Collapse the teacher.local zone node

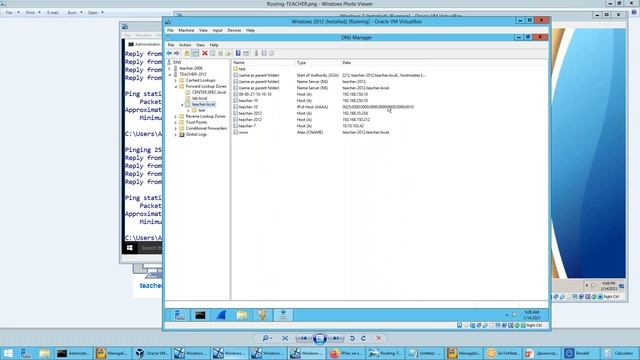click(182, 104)
